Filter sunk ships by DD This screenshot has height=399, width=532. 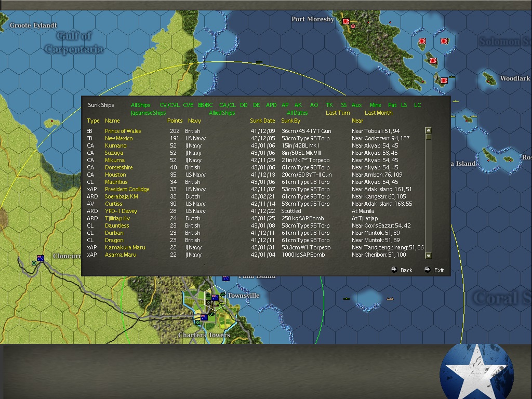(x=244, y=105)
